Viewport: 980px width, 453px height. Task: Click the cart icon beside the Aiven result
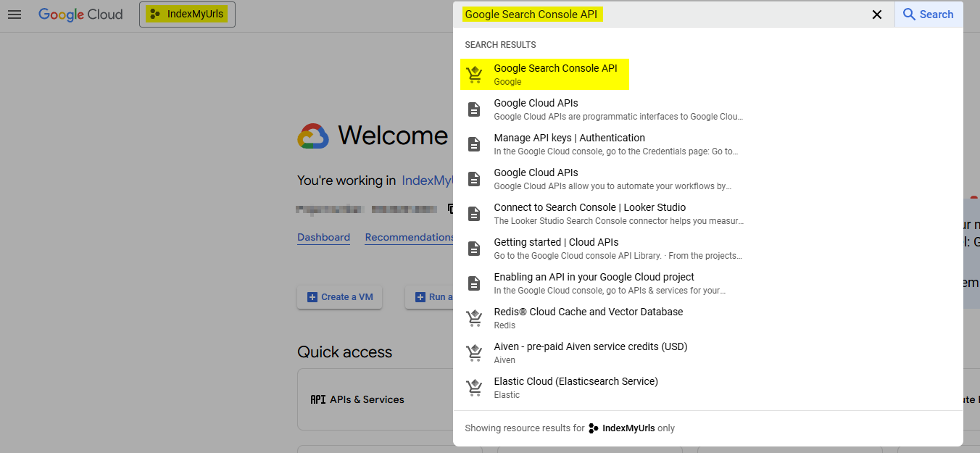coord(474,353)
